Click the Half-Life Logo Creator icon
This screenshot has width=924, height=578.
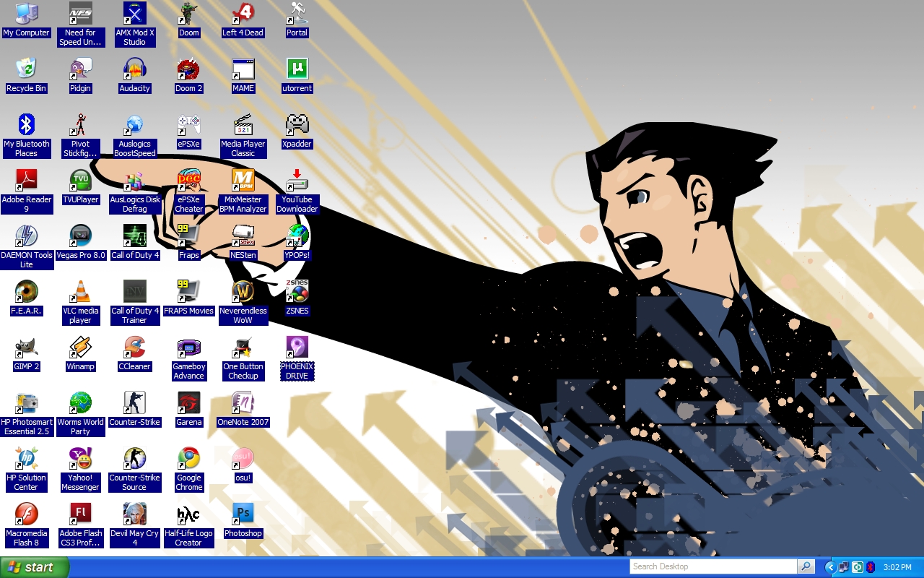pyautogui.click(x=189, y=514)
